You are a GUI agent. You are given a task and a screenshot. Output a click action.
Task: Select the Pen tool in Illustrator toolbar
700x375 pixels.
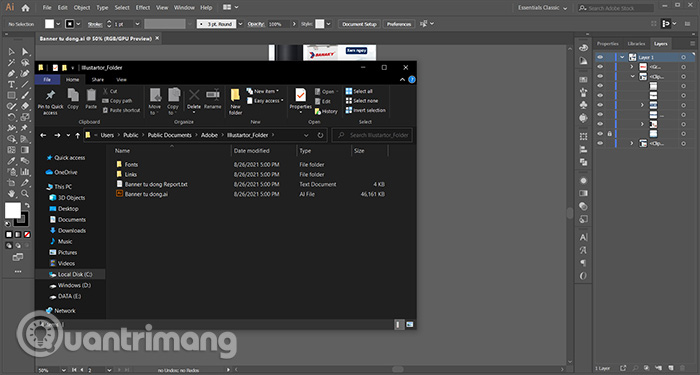(12, 74)
